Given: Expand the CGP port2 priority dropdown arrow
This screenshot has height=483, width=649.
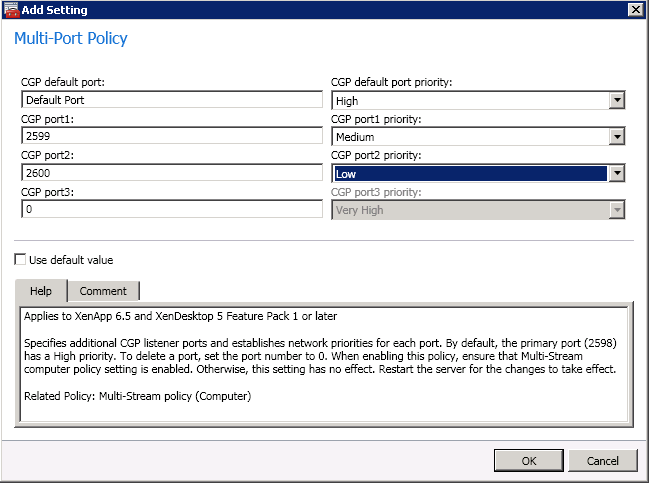Looking at the screenshot, I should (617, 174).
